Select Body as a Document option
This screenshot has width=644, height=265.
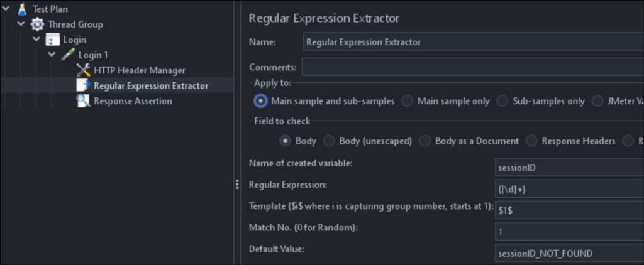click(x=425, y=141)
